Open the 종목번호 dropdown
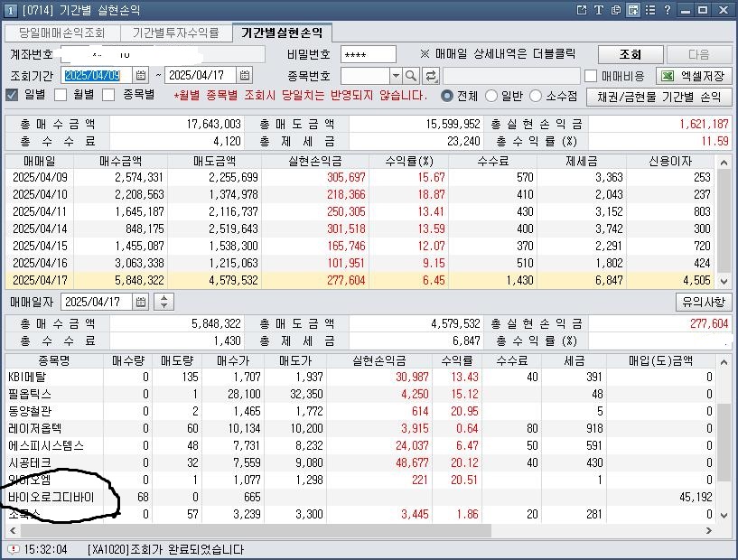Screen dimensions: 738x560 [x=395, y=76]
